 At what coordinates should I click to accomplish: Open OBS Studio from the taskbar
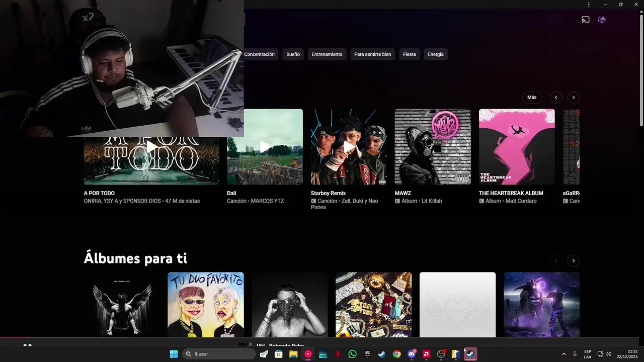coord(441,354)
